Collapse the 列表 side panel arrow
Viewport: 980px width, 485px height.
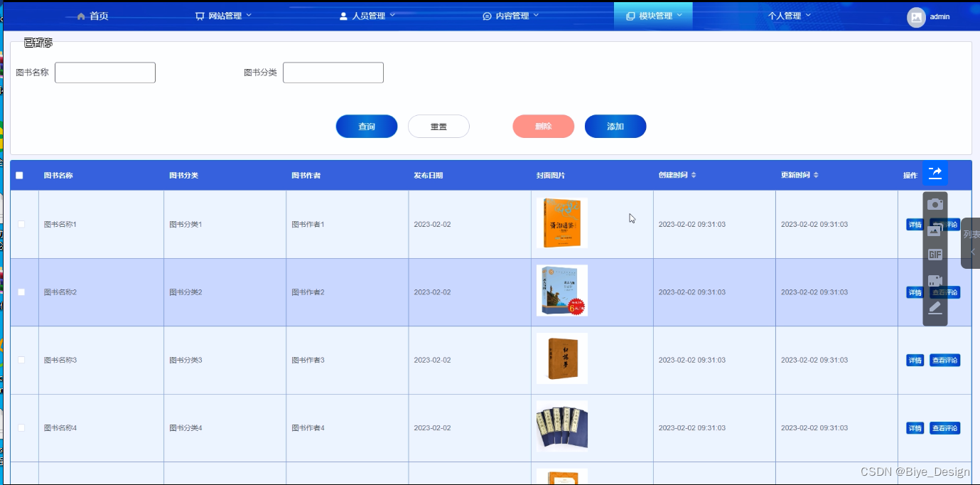[x=972, y=252]
